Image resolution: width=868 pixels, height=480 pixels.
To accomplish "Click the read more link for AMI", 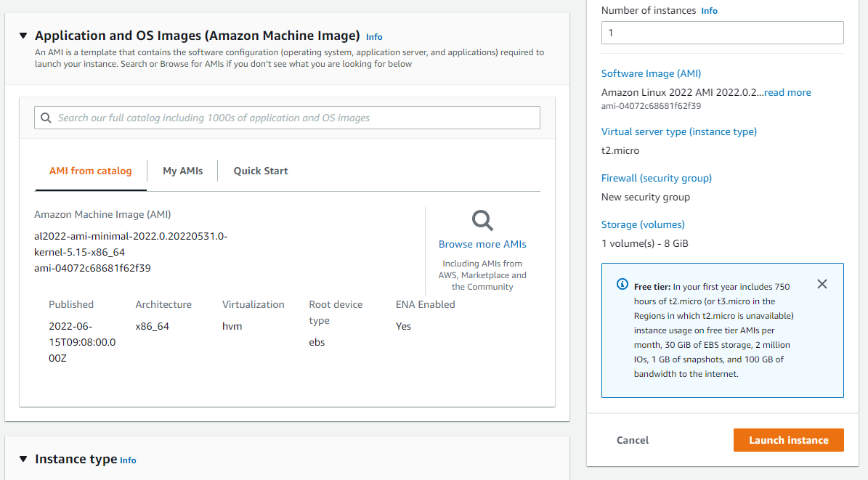I will (x=787, y=92).
